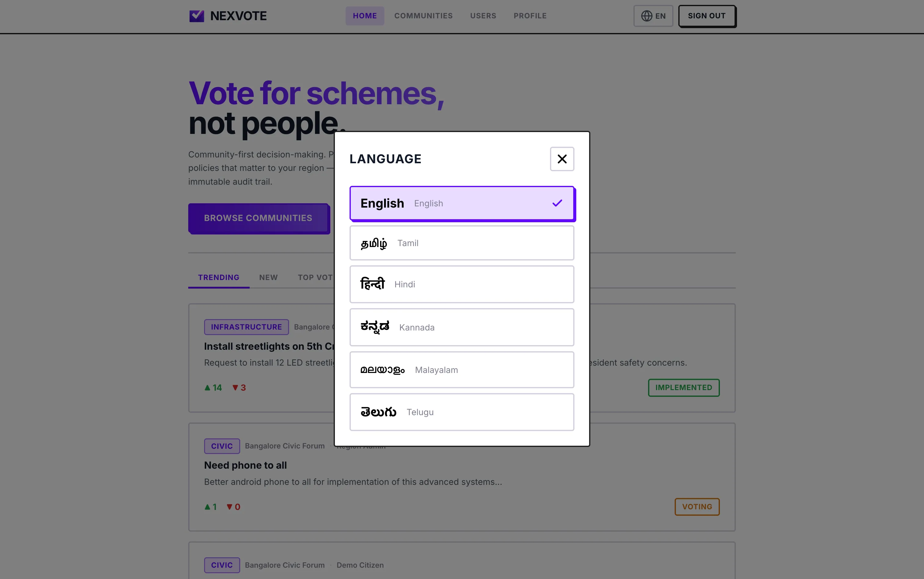Click the NexVote checkmark logo icon
Viewport: 924px width, 579px height.
(197, 16)
